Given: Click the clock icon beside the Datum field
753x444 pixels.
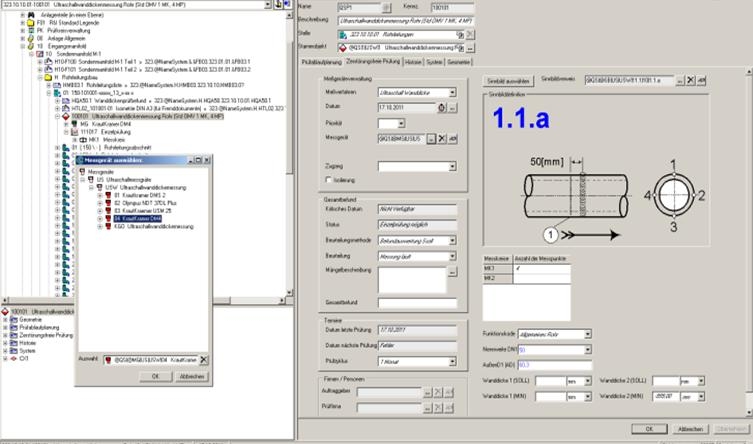Looking at the screenshot, I should click(x=441, y=108).
